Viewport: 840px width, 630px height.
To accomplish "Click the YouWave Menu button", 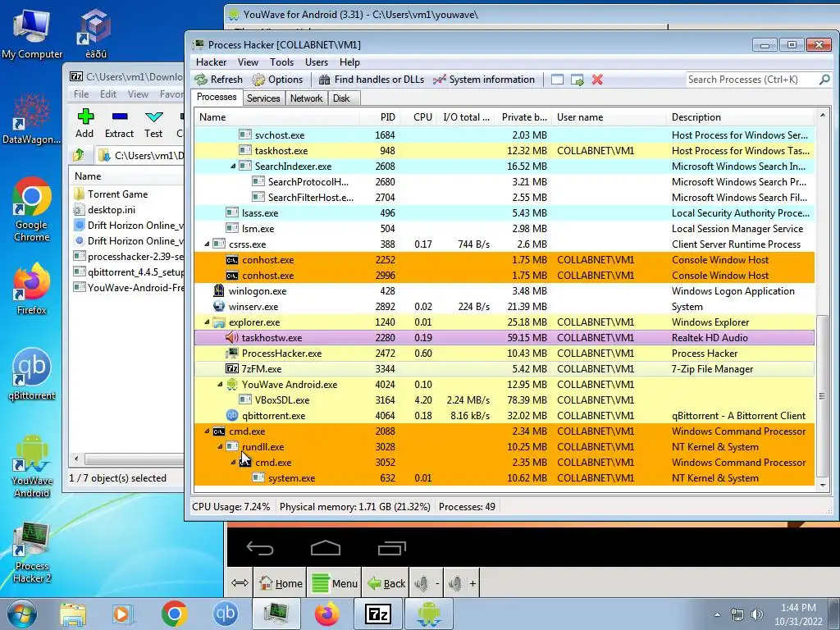I will [x=335, y=583].
